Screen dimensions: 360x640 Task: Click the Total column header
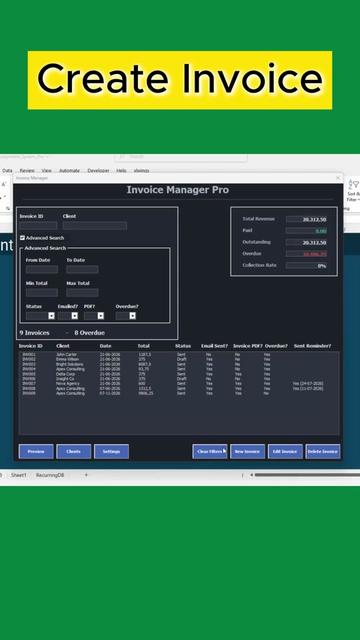[143, 346]
